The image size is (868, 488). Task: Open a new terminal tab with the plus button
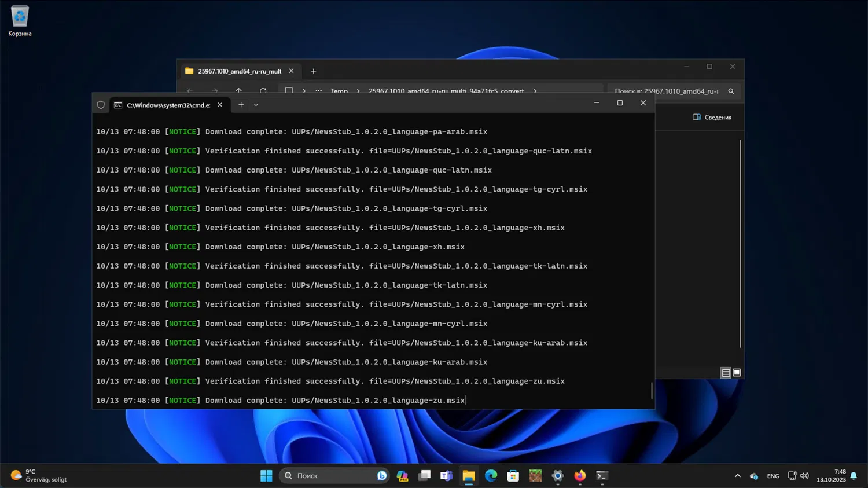point(241,105)
